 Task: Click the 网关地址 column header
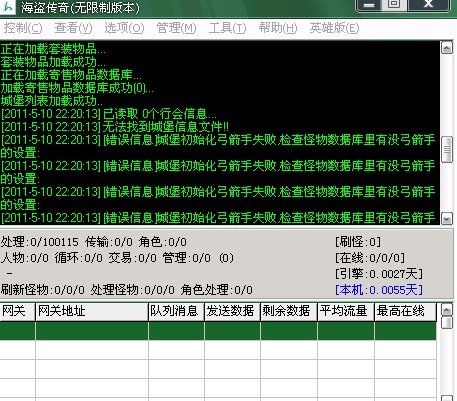click(x=92, y=312)
